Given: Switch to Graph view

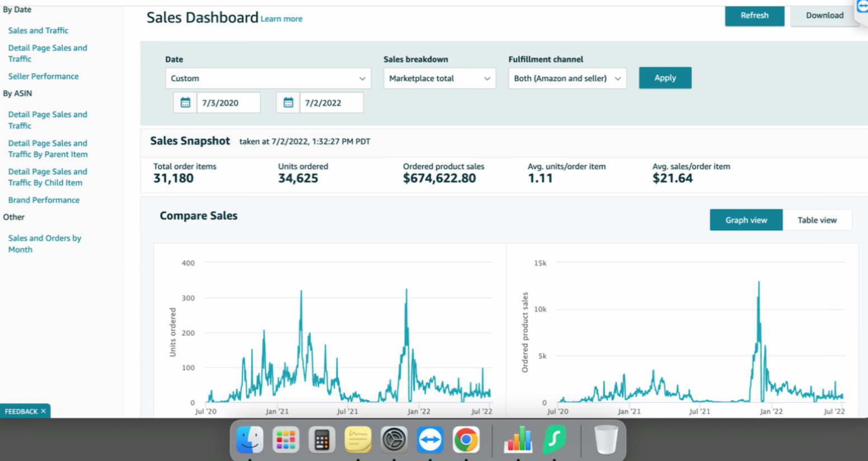Looking at the screenshot, I should (746, 220).
